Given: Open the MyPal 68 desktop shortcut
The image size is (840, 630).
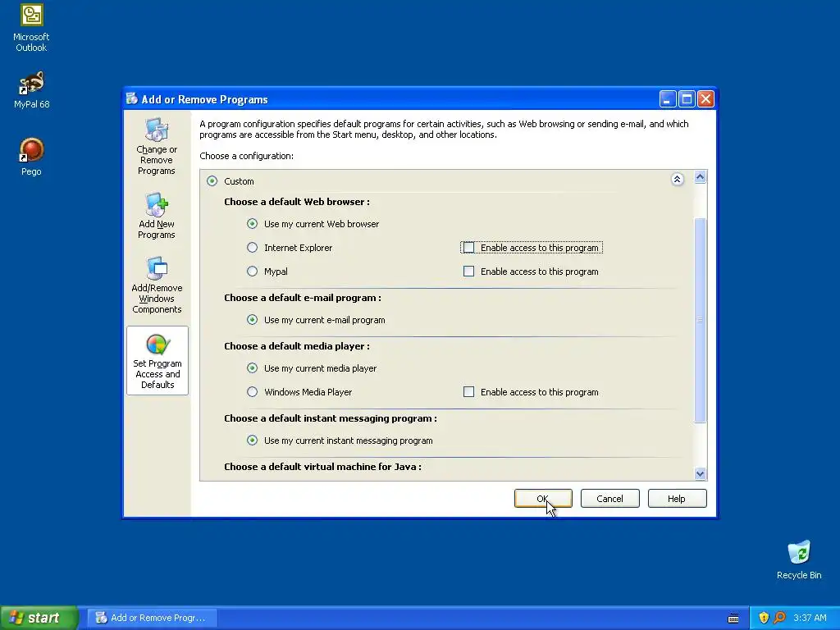Looking at the screenshot, I should point(31,90).
